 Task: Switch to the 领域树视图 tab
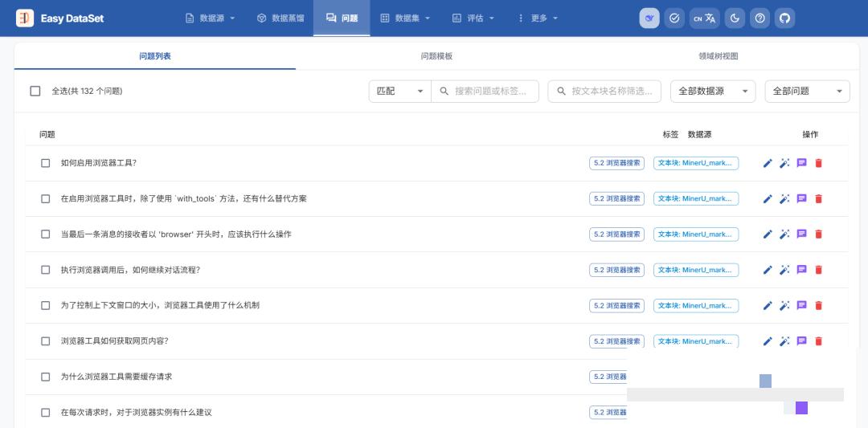718,56
